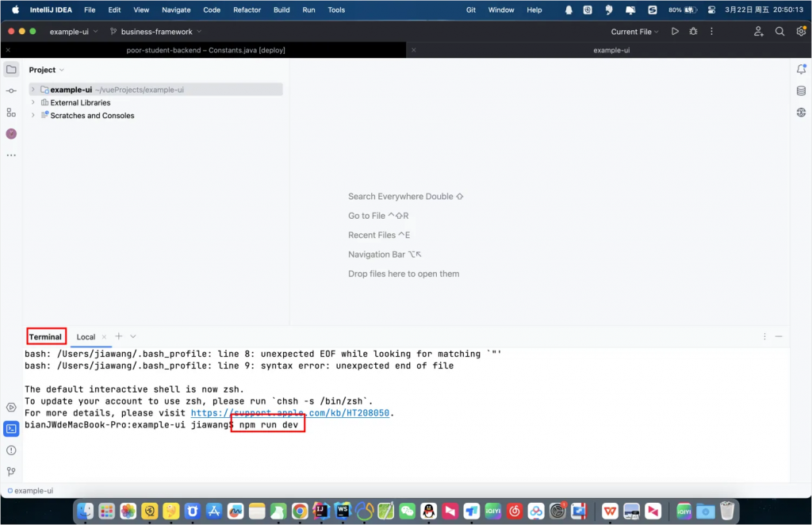Viewport: 812px width, 525px height.
Task: Open the Refactor menu
Action: coord(247,10)
